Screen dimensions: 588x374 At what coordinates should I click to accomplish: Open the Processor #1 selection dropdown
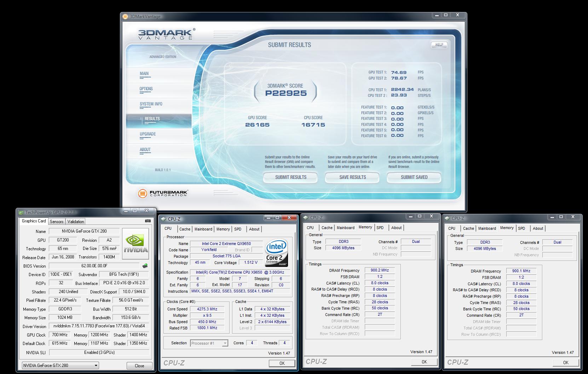pyautogui.click(x=209, y=343)
